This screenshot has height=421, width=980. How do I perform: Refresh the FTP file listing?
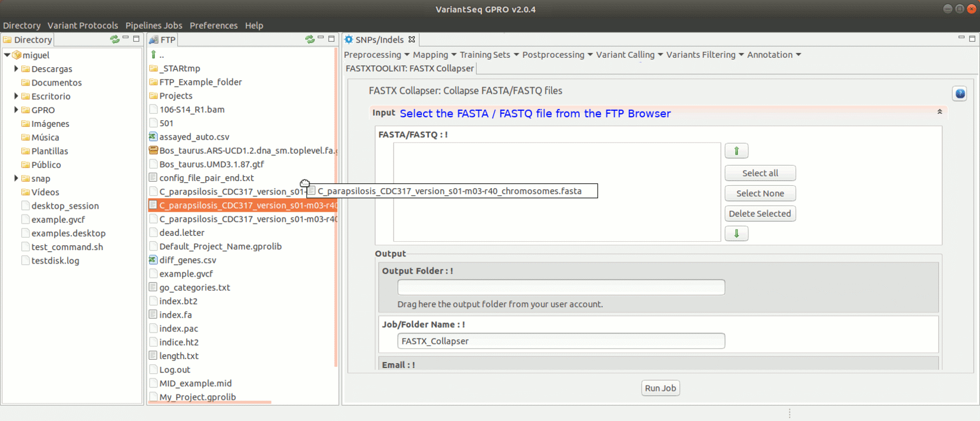(x=309, y=40)
